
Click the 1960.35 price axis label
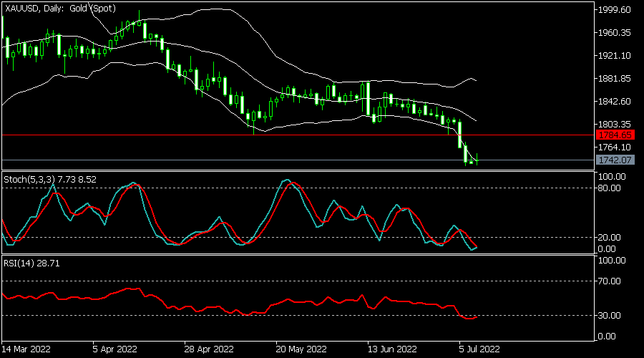tap(615, 33)
